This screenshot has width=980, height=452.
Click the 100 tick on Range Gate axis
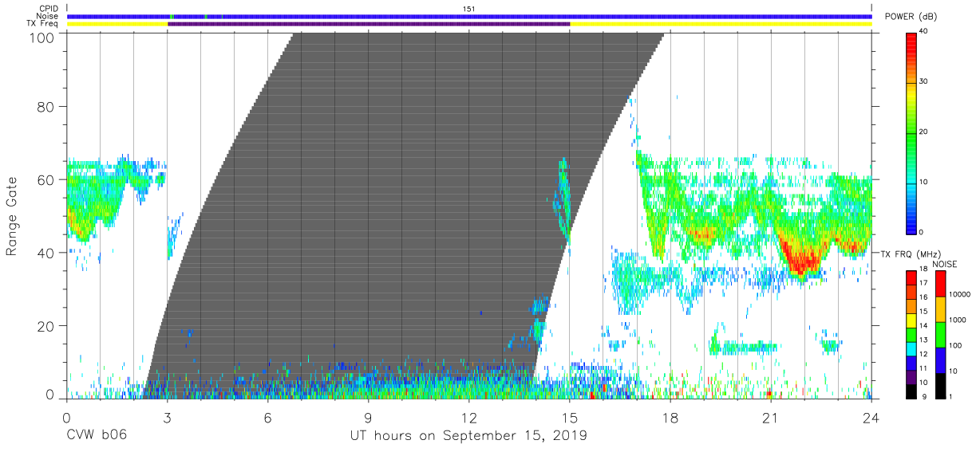click(43, 37)
